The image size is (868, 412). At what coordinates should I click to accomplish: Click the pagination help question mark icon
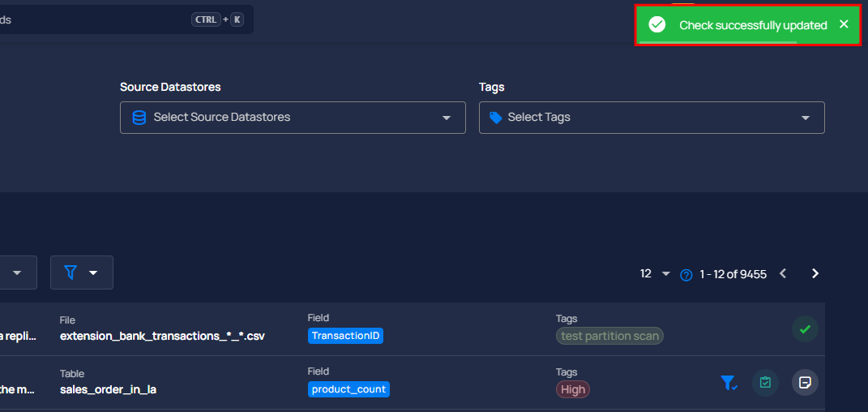[x=686, y=275]
